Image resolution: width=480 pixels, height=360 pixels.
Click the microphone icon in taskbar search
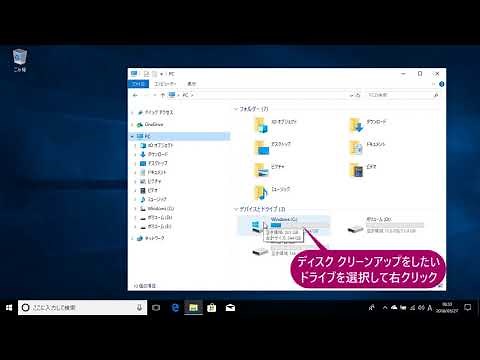pyautogui.click(x=139, y=307)
